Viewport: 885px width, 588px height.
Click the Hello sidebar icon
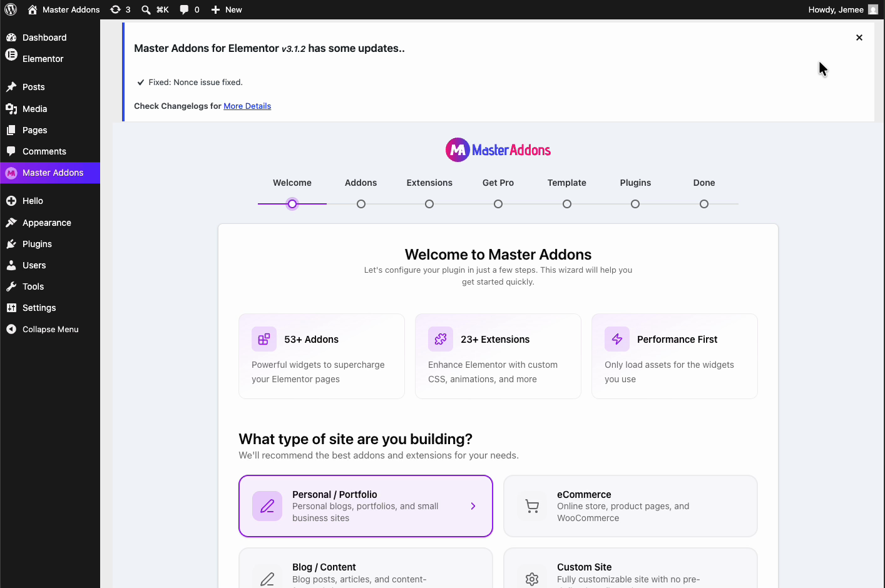tap(11, 201)
